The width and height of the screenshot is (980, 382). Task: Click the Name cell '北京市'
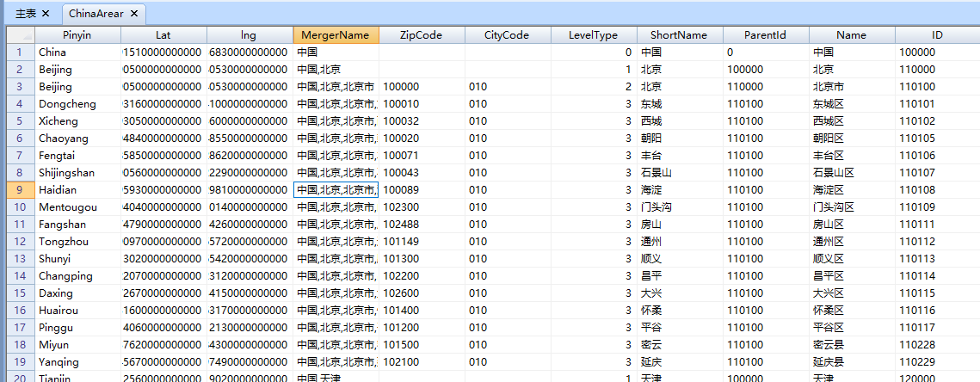coord(851,87)
